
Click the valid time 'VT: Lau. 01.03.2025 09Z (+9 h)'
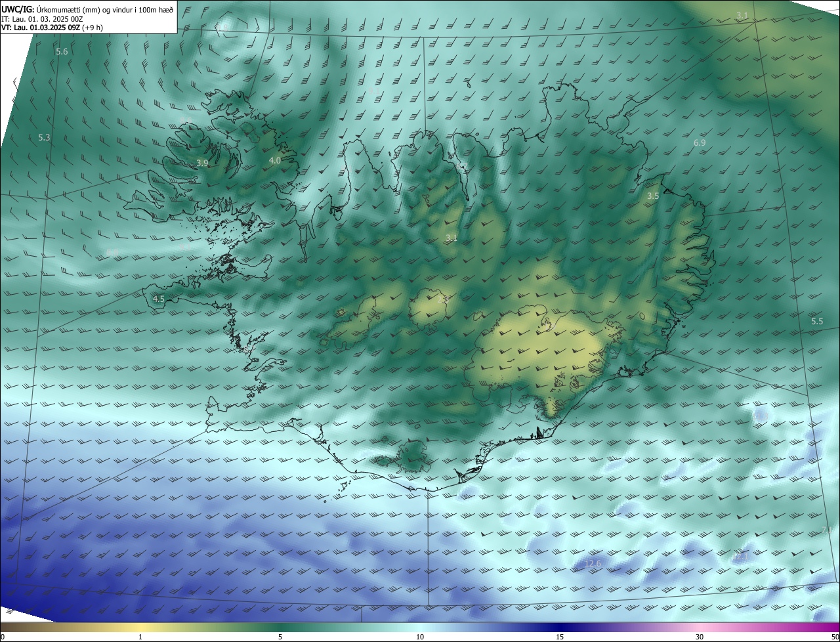click(52, 28)
